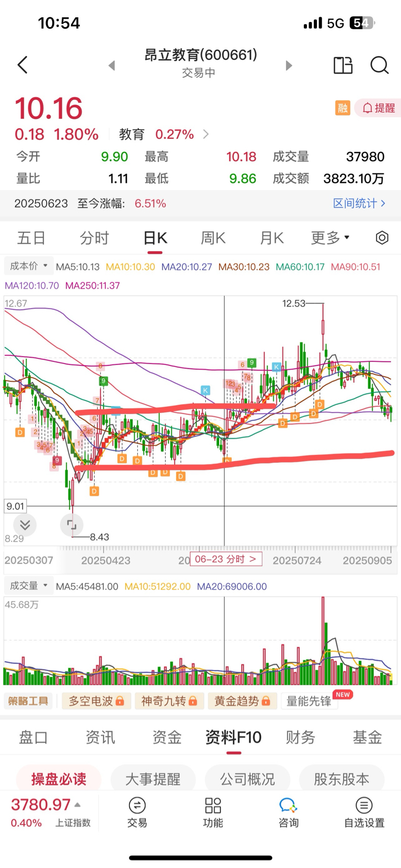Screen dimensions: 401x868
Task: Tap the blue K marker above 20250623
Action: (x=205, y=390)
